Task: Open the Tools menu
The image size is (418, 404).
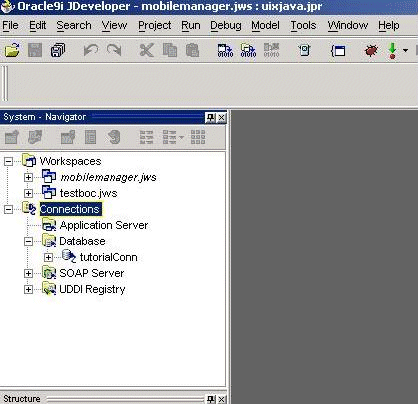Action: 303,26
